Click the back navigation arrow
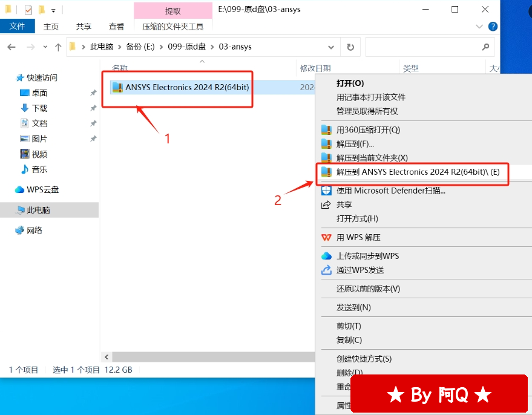The height and width of the screenshot is (415, 532). 12,47
